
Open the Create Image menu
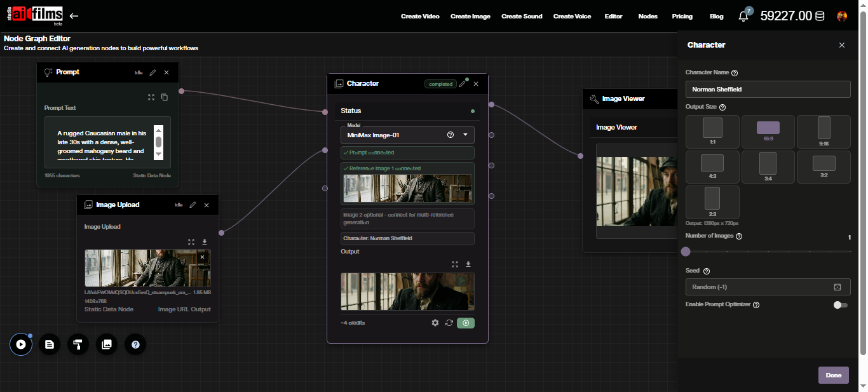470,16
